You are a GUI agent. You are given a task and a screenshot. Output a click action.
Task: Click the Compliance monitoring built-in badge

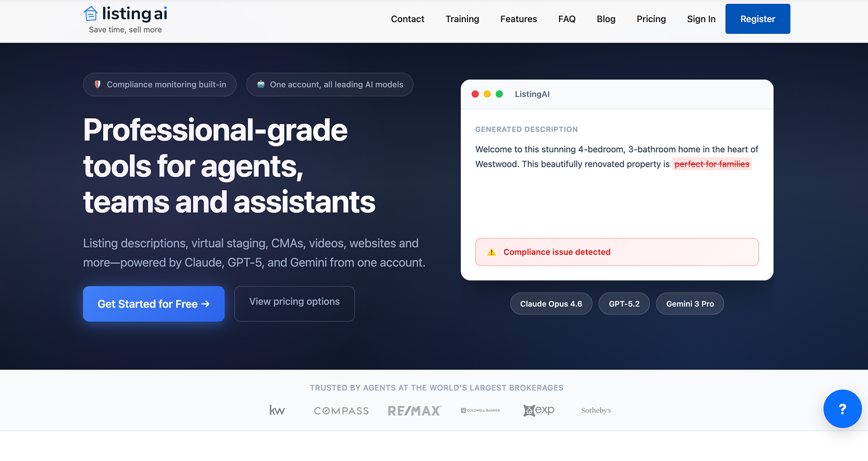click(x=160, y=85)
